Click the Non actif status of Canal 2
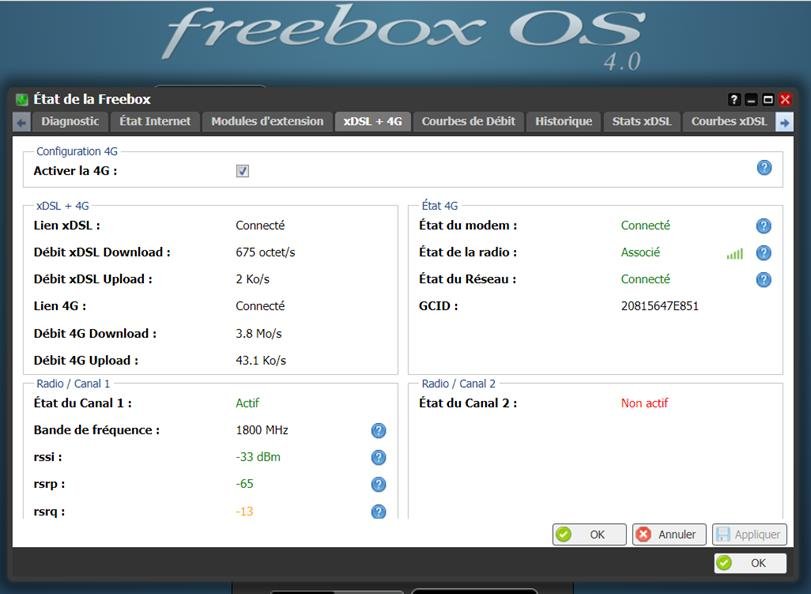 tap(644, 403)
